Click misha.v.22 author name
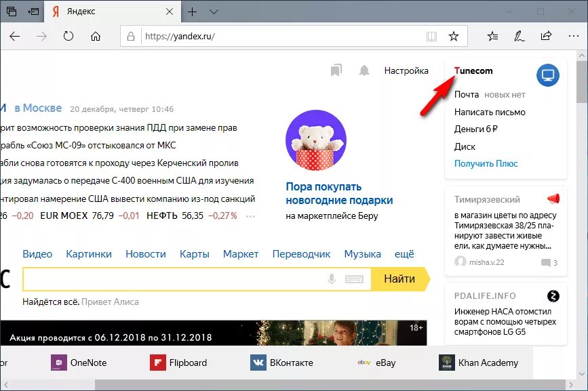This screenshot has height=391, width=588. [x=486, y=262]
